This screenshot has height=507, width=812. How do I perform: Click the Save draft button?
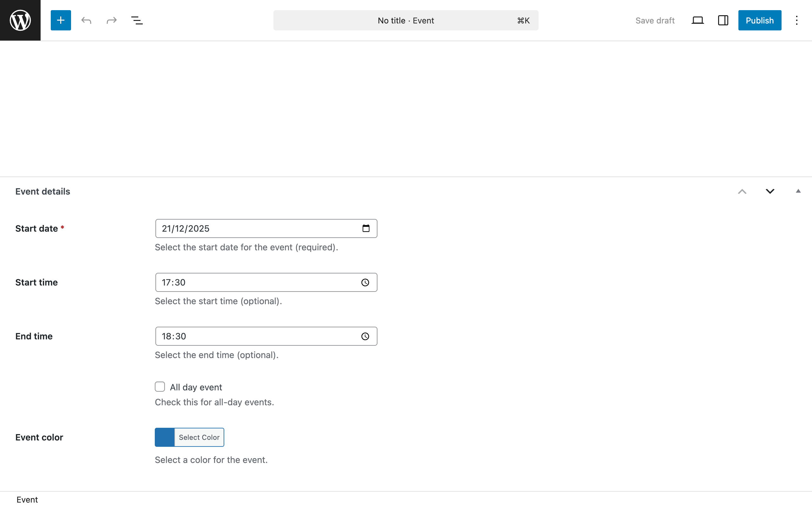pyautogui.click(x=655, y=20)
